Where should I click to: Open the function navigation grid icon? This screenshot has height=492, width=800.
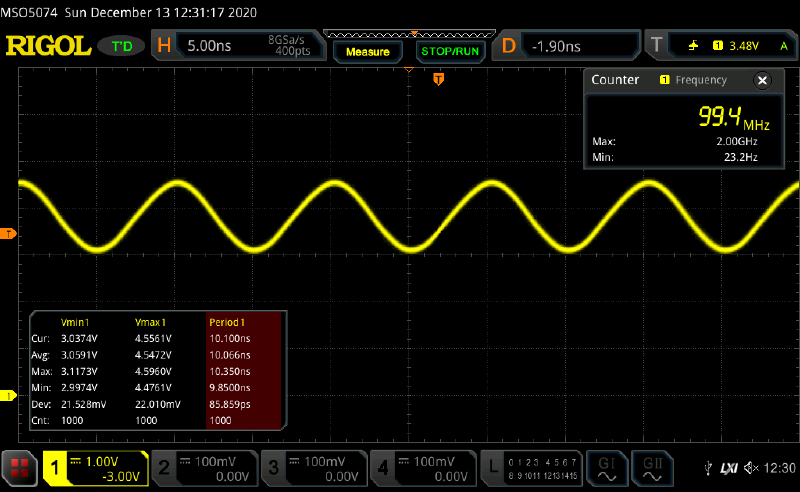[20, 467]
